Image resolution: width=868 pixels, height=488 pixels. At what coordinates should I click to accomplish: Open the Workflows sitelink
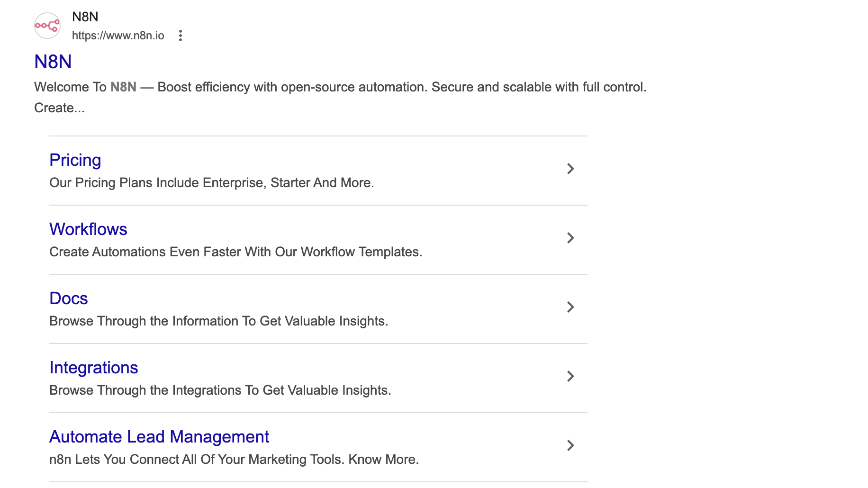[x=88, y=229]
